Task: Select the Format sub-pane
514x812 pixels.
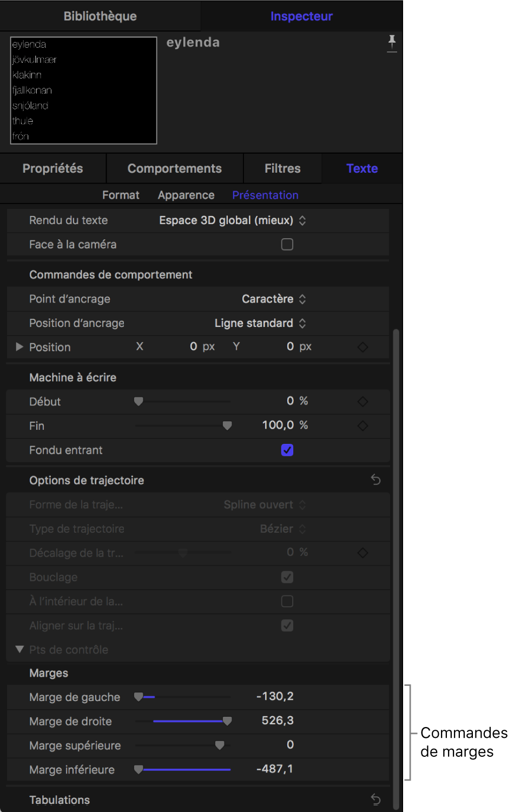Action: click(121, 195)
